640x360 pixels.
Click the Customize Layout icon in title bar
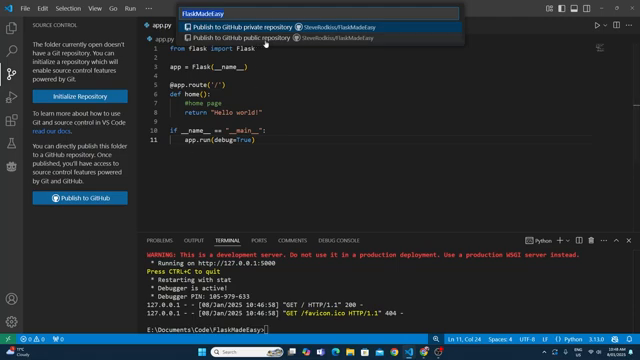pos(549,9)
